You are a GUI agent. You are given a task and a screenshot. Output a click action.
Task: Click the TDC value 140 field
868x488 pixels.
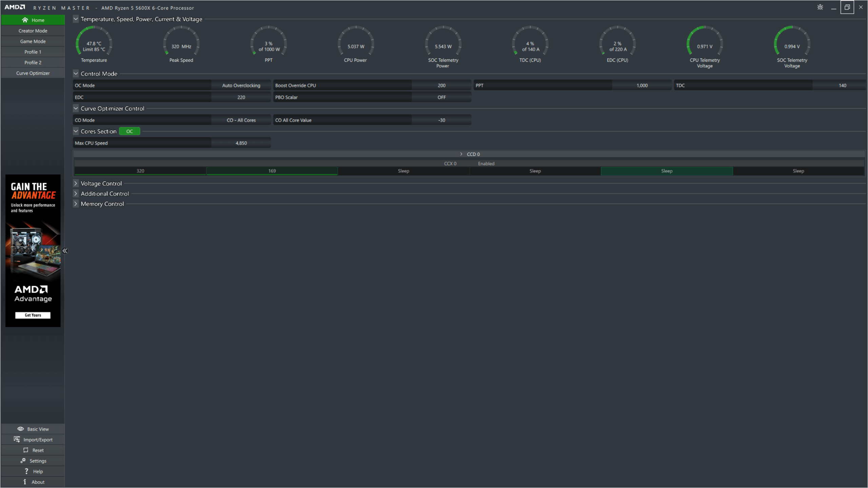coord(840,85)
